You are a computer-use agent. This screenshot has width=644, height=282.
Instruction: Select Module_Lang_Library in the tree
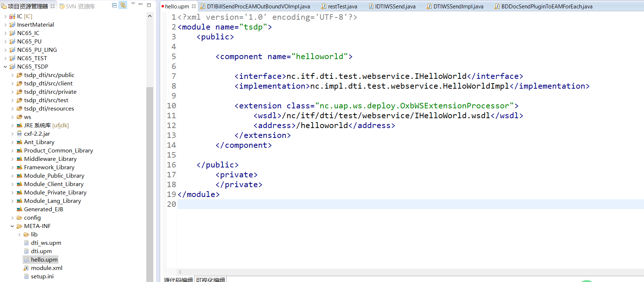(53, 201)
